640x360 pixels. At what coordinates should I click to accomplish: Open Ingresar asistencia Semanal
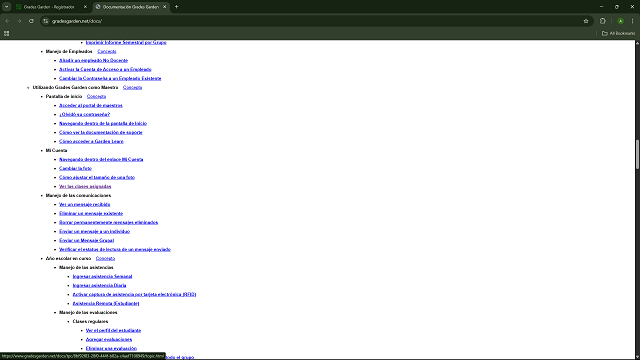pyautogui.click(x=102, y=276)
